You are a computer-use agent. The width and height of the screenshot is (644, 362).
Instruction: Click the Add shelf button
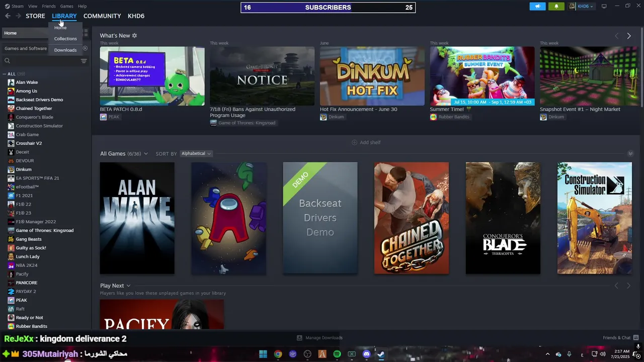coord(366,142)
